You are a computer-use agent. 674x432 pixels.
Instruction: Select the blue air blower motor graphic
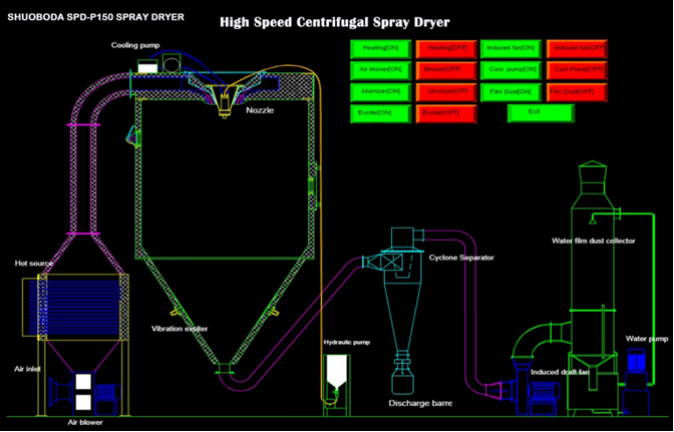[108, 398]
